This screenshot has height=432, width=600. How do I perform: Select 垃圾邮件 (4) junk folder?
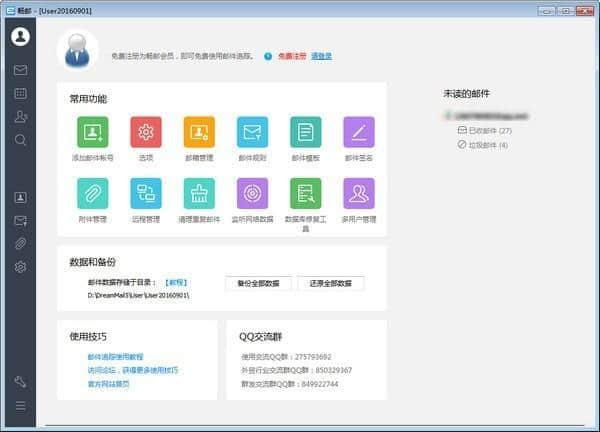click(488, 145)
